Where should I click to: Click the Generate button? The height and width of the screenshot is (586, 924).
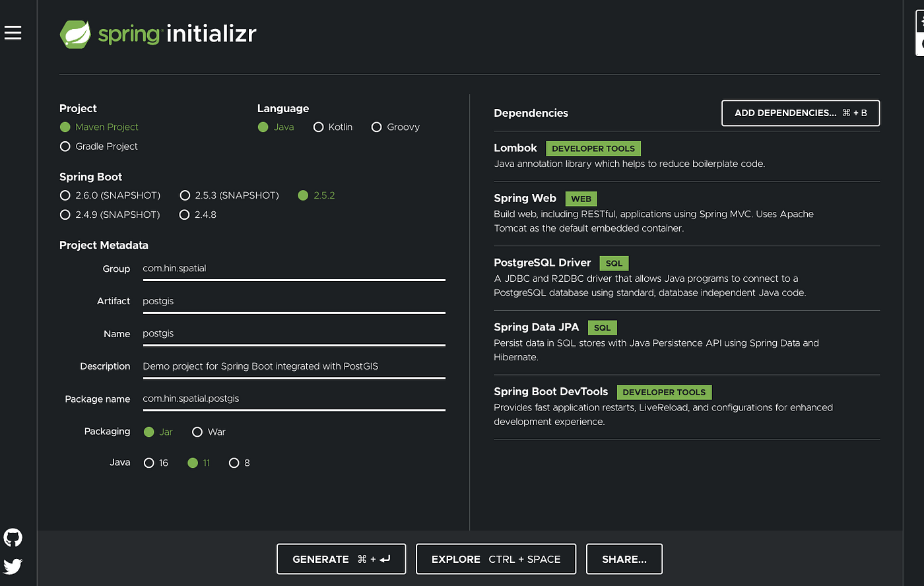pyautogui.click(x=341, y=559)
